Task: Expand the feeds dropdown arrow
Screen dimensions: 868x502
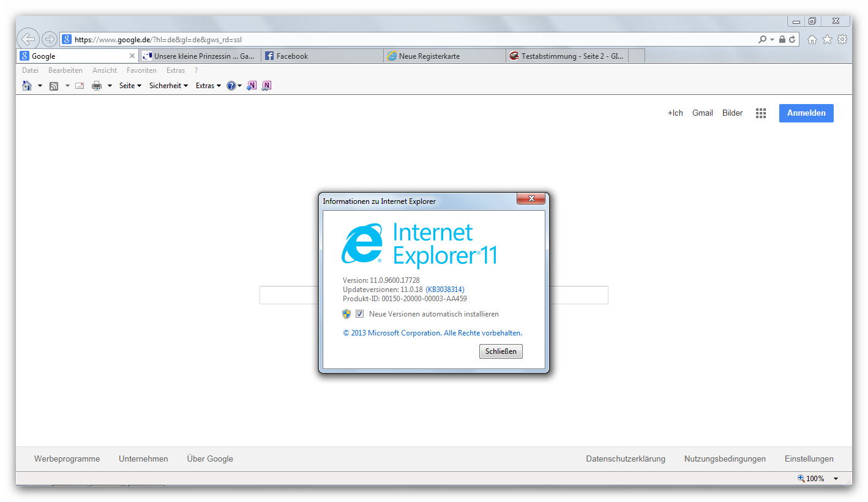Action: coord(67,86)
